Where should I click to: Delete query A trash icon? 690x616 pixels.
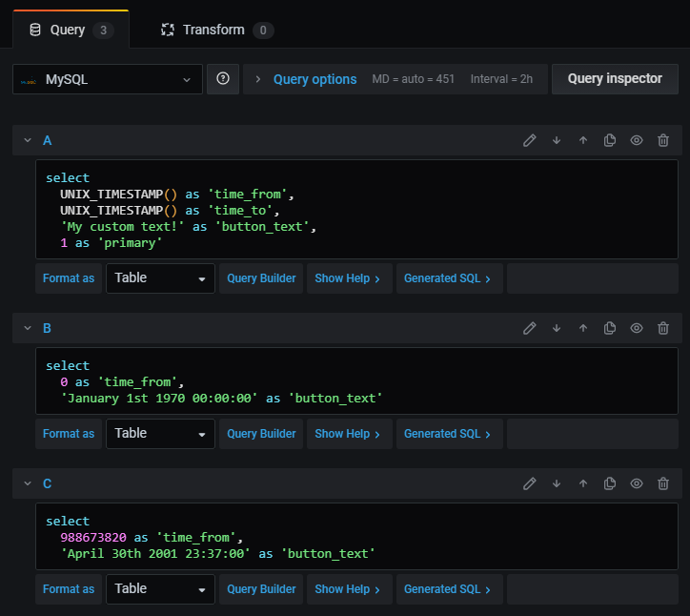coord(663,140)
